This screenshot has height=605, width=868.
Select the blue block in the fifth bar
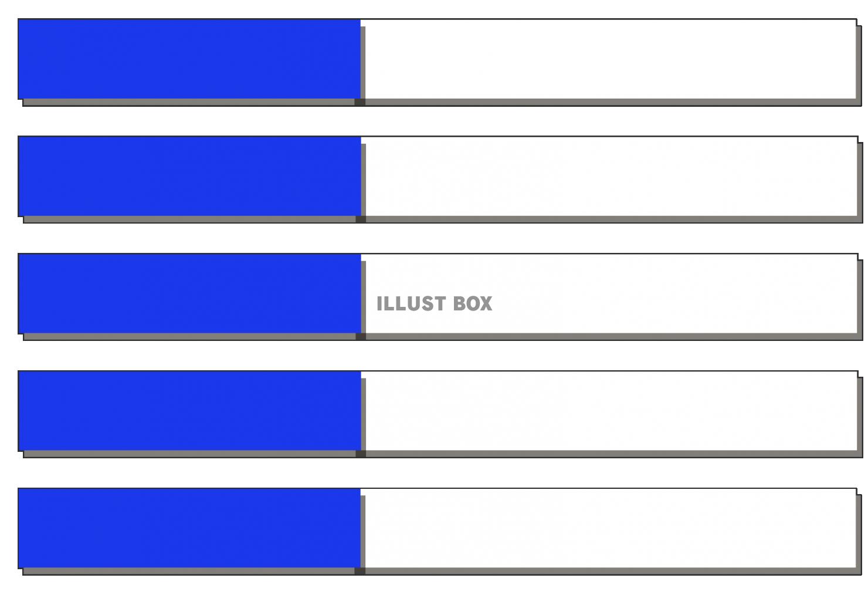click(189, 528)
